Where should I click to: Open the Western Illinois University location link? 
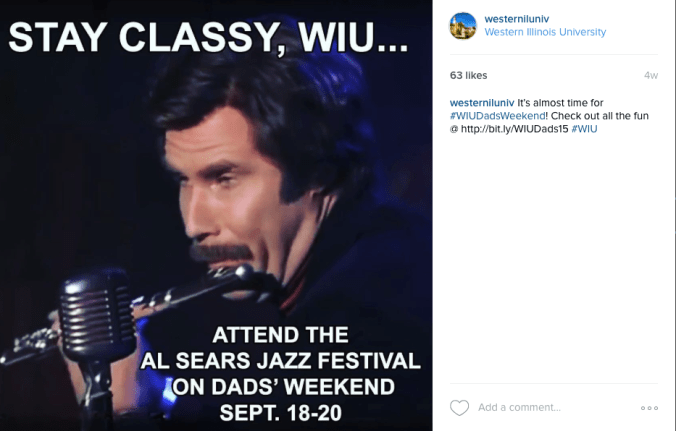544,32
